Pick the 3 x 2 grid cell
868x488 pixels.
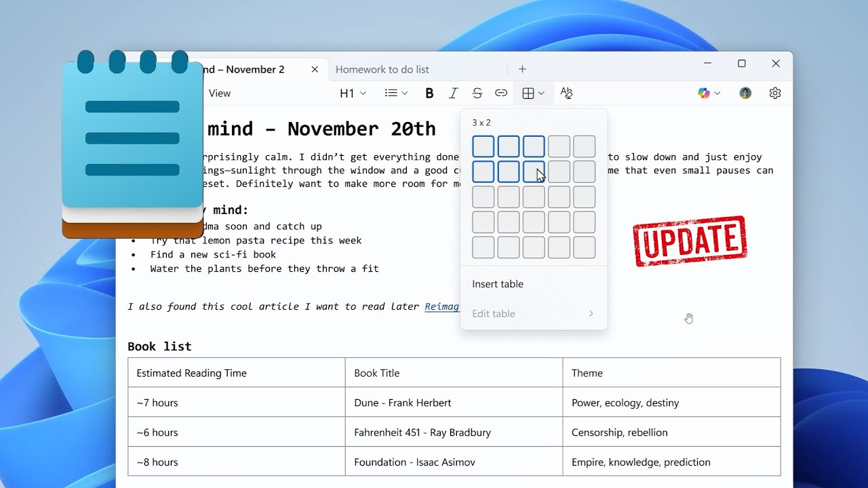[x=534, y=171]
